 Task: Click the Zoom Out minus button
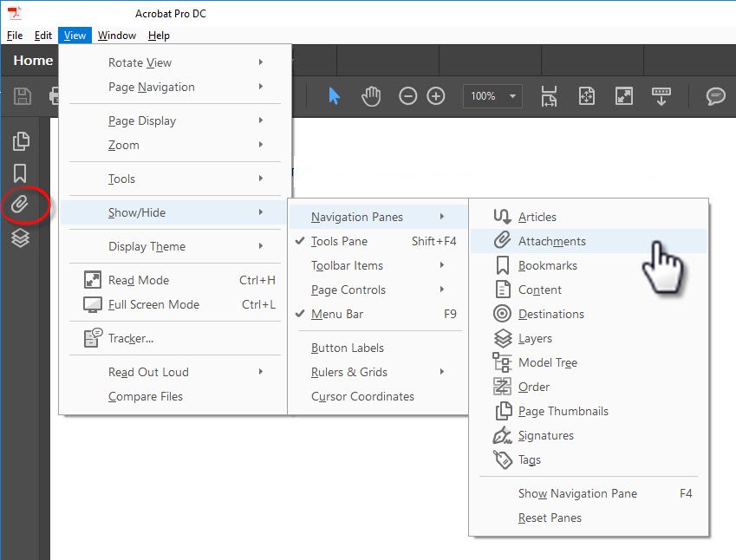407,96
